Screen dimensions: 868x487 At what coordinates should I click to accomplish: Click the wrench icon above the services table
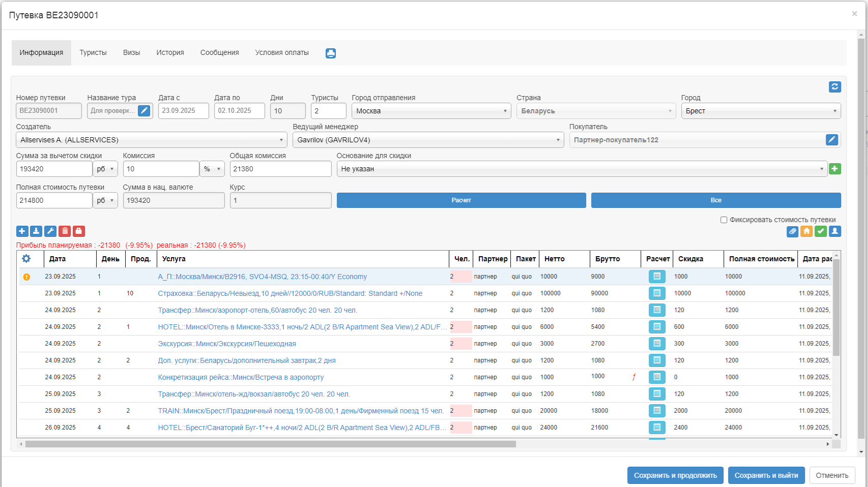(x=50, y=231)
